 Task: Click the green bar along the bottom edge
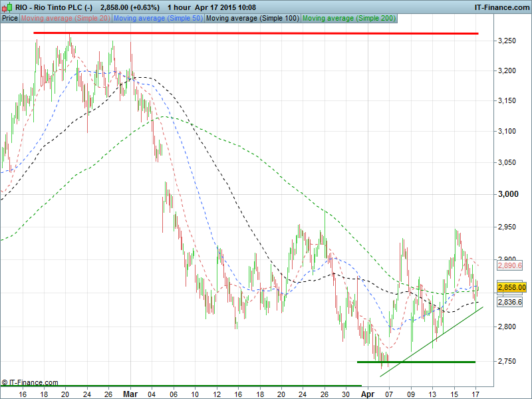180,385
